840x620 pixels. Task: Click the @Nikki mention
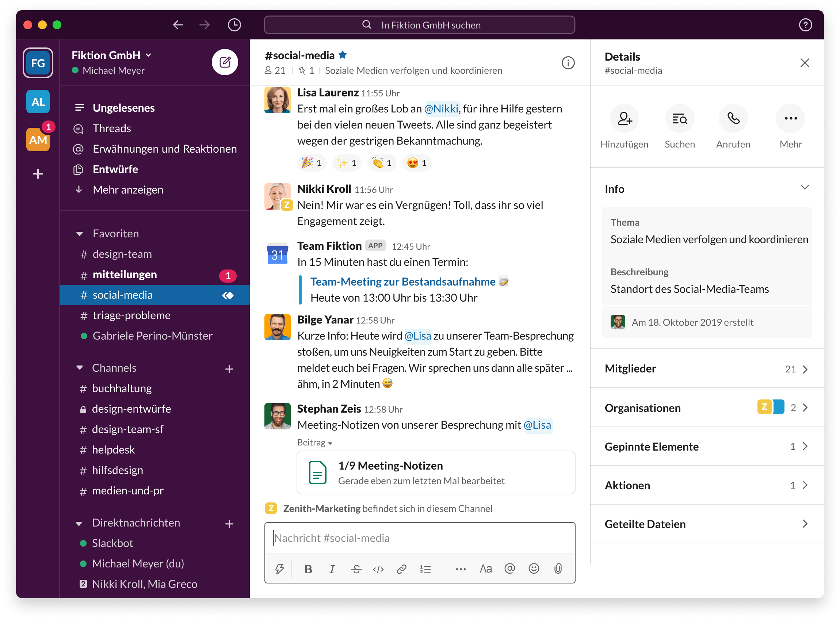click(x=441, y=108)
